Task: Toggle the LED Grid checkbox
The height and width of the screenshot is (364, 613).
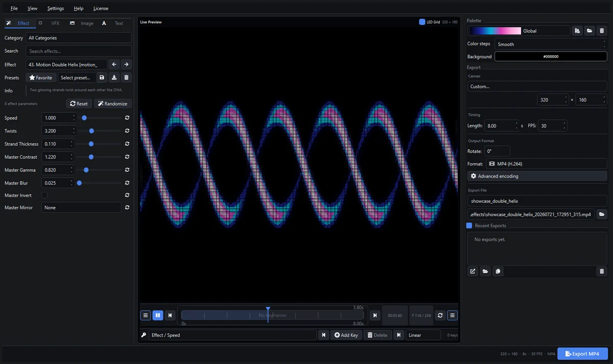Action: click(422, 22)
